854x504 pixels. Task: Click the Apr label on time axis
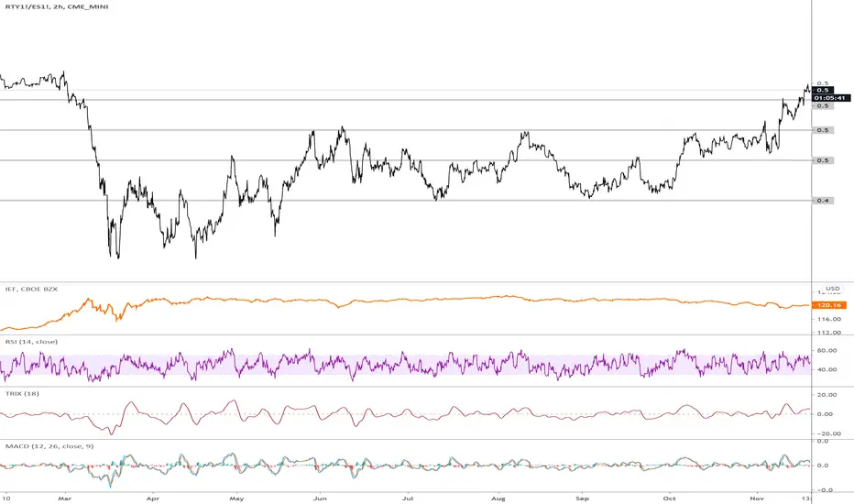pos(153,498)
